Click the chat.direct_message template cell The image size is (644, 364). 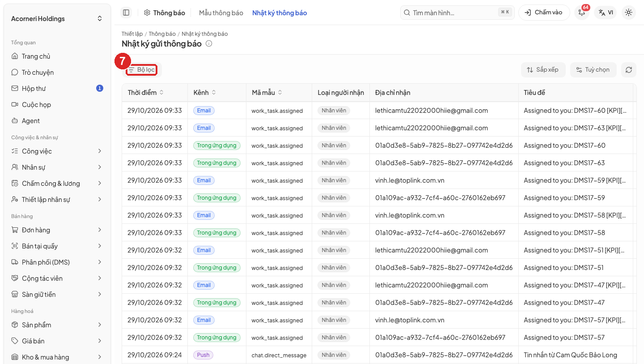click(x=279, y=355)
